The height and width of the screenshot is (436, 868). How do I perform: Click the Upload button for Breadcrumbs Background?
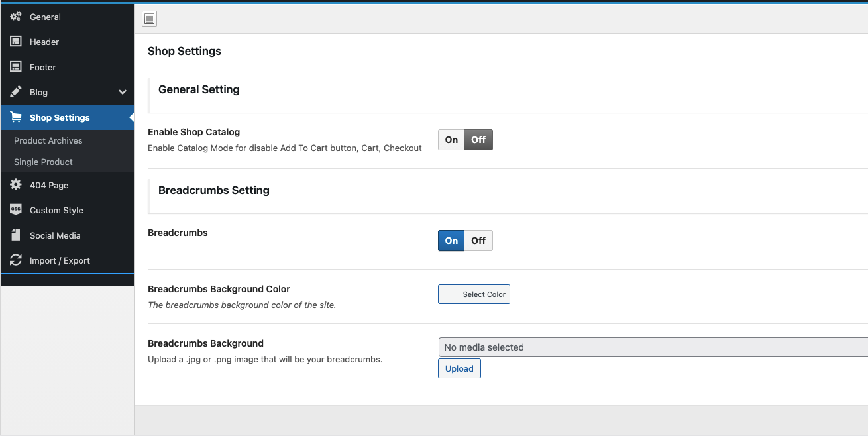pos(459,368)
